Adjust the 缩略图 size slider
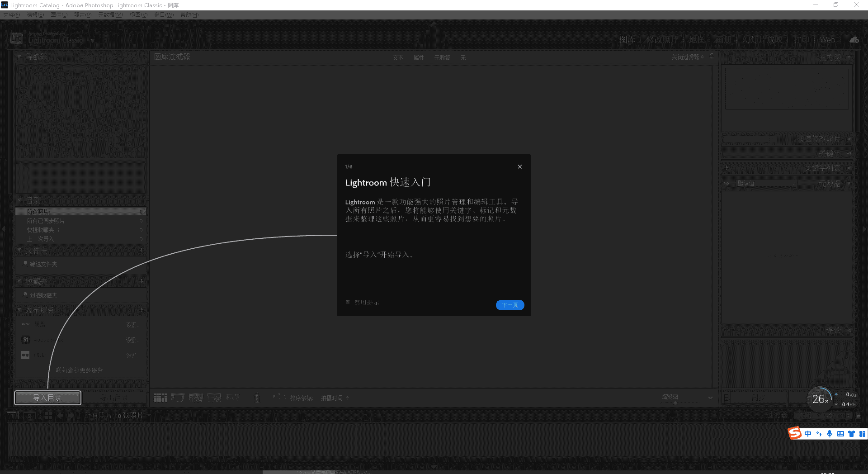Image resolution: width=868 pixels, height=474 pixels. click(x=675, y=403)
